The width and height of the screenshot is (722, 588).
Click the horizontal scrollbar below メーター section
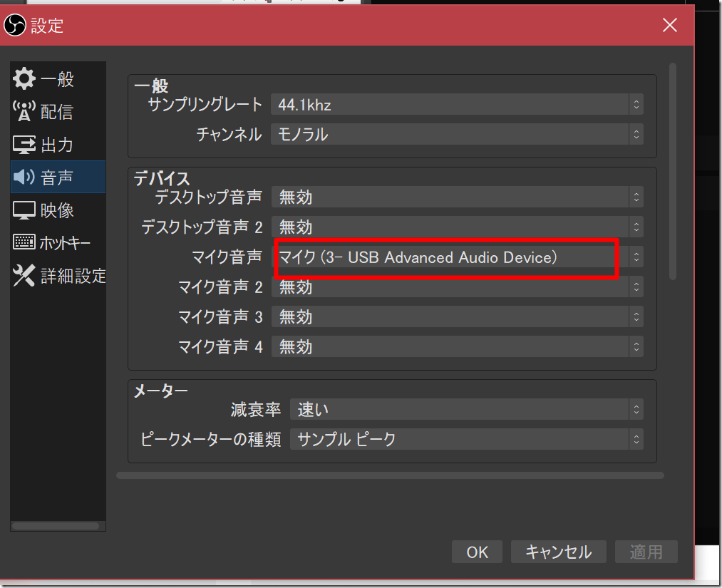pos(390,475)
